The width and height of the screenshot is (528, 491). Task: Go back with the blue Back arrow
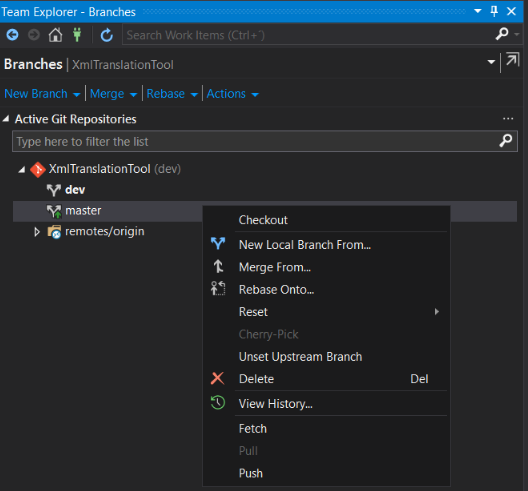(x=12, y=35)
